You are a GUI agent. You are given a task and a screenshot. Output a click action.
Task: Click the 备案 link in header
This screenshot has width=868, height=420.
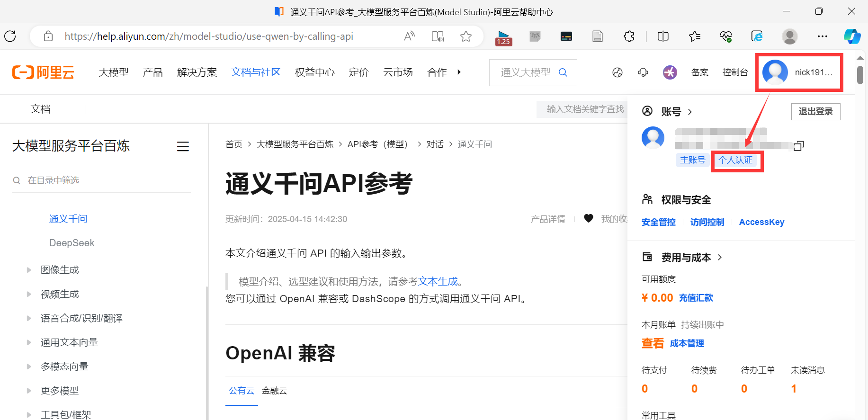tap(699, 72)
